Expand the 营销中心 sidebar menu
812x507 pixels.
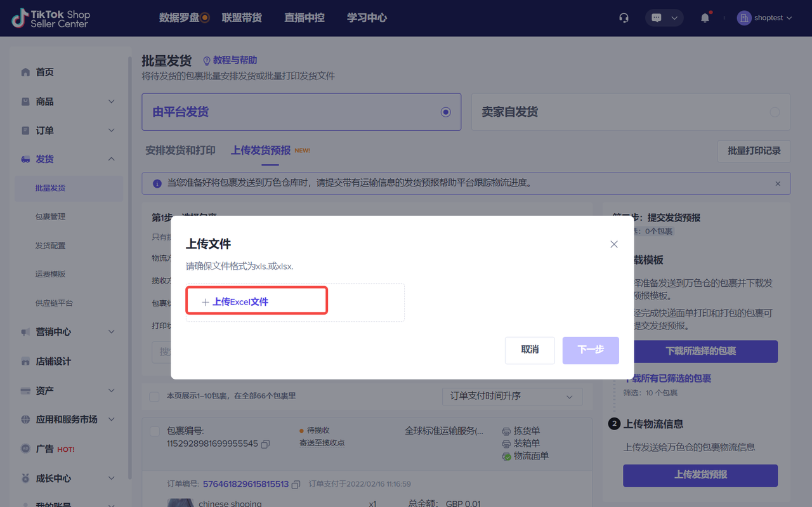(x=112, y=332)
